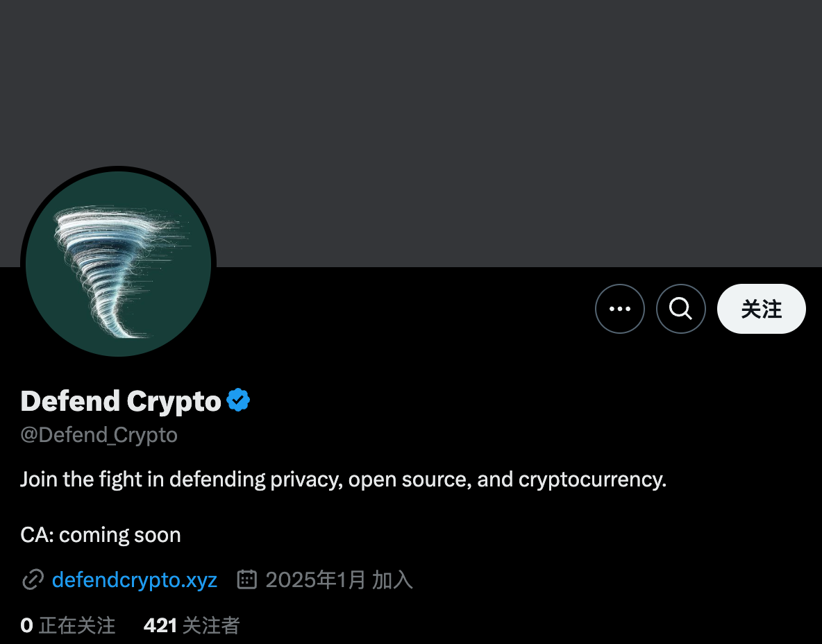
Task: Open the 正在关注 following list label
Action: (x=77, y=625)
